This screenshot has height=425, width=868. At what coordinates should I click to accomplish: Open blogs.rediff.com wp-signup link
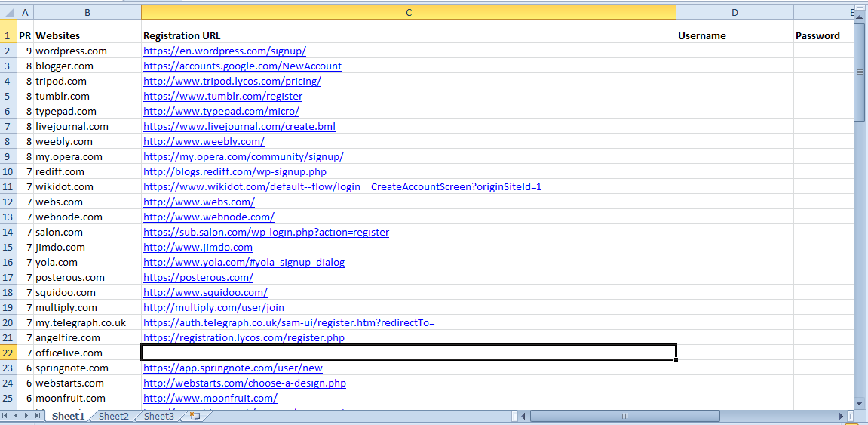[x=235, y=172]
